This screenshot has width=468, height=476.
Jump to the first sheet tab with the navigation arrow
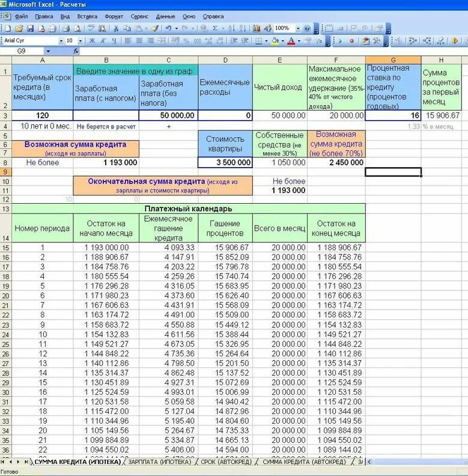[3, 462]
